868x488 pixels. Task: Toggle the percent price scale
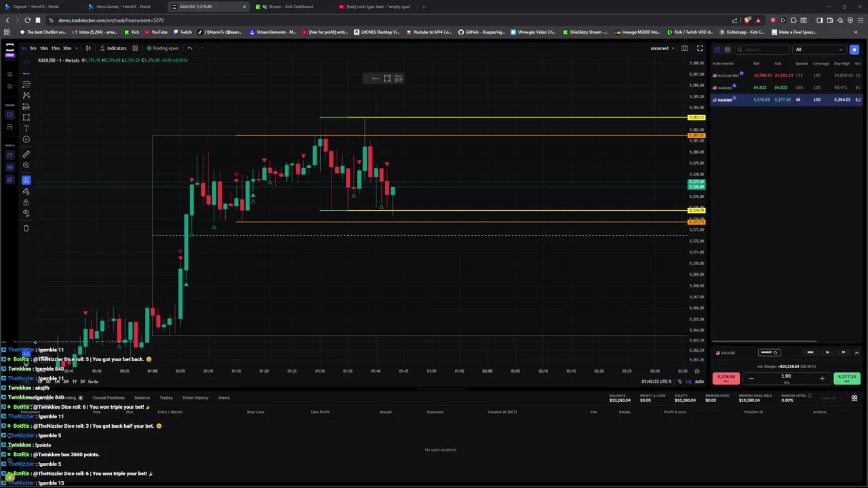click(x=679, y=382)
